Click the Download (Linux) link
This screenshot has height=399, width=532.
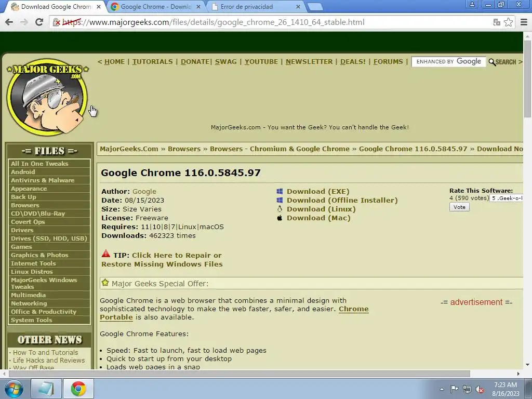coord(321,209)
